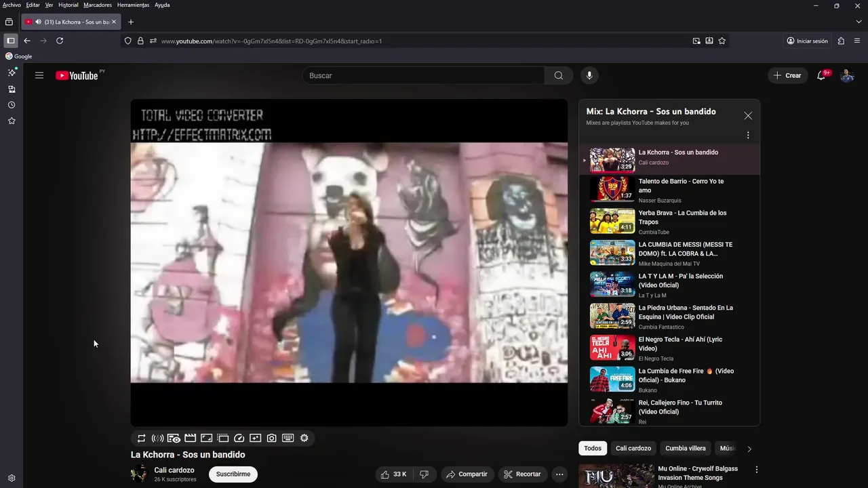Click the sparkle frame icon under video
The image size is (868, 488).
coord(255,438)
